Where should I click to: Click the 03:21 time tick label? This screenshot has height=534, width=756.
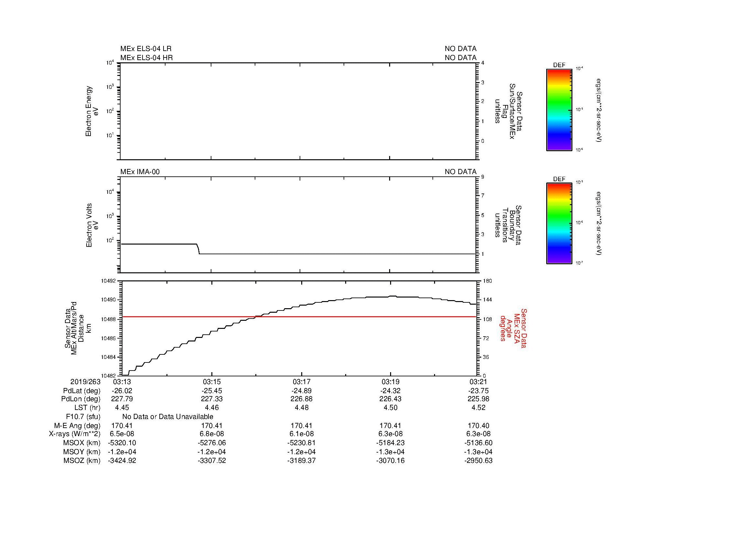tap(478, 382)
